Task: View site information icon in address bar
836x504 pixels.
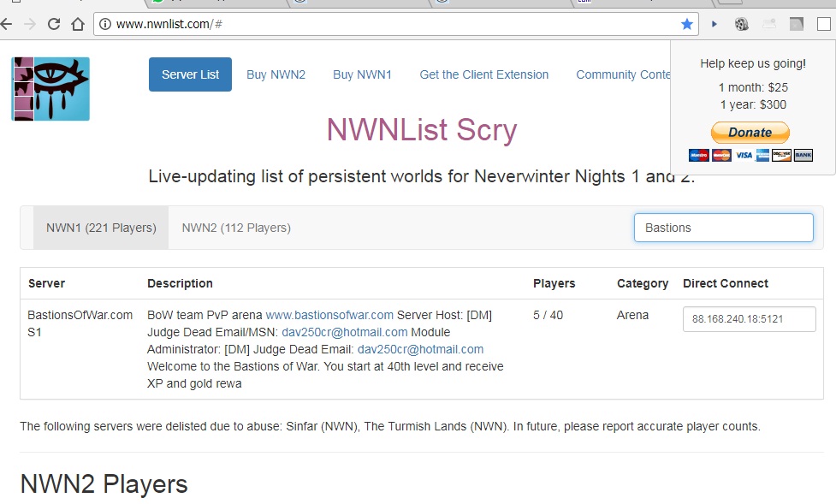Action: pos(105,24)
